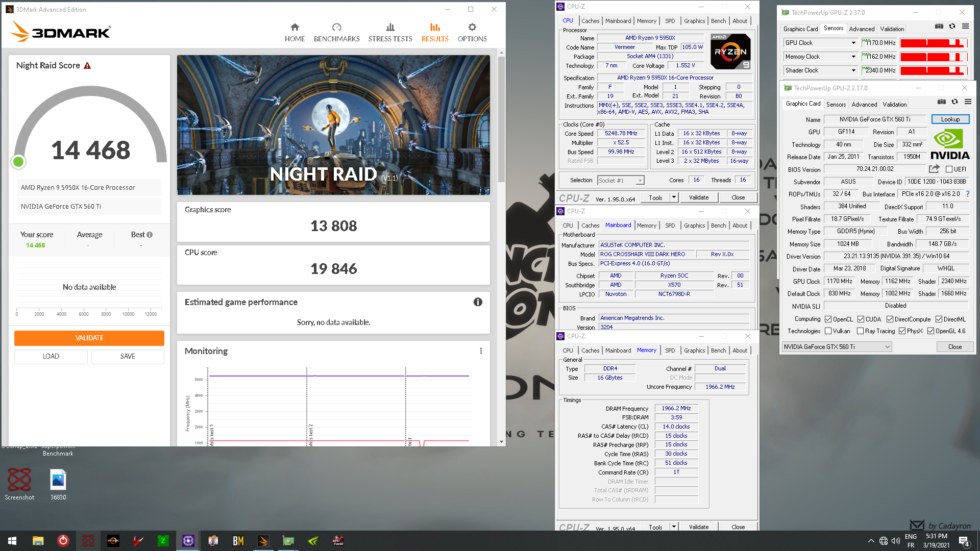Click Memory Clock red sensor graph
The image size is (980, 551).
pos(933,57)
